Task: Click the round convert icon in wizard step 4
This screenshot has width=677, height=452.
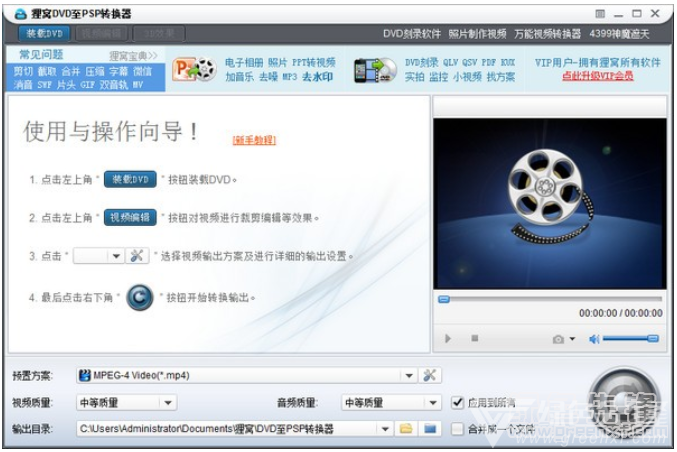Action: (x=139, y=297)
